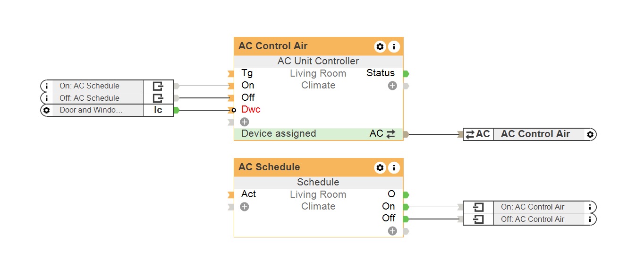644x254 pixels.
Task: Open settings gear on AC Schedule block
Action: (380, 167)
